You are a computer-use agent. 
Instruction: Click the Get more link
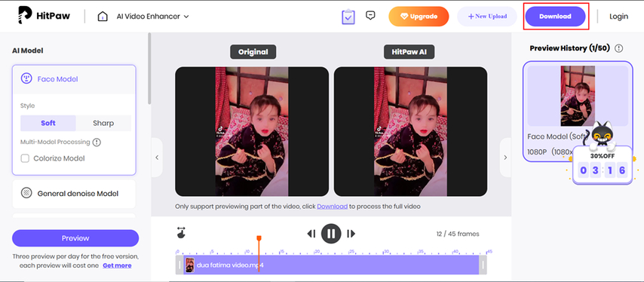pos(117,265)
